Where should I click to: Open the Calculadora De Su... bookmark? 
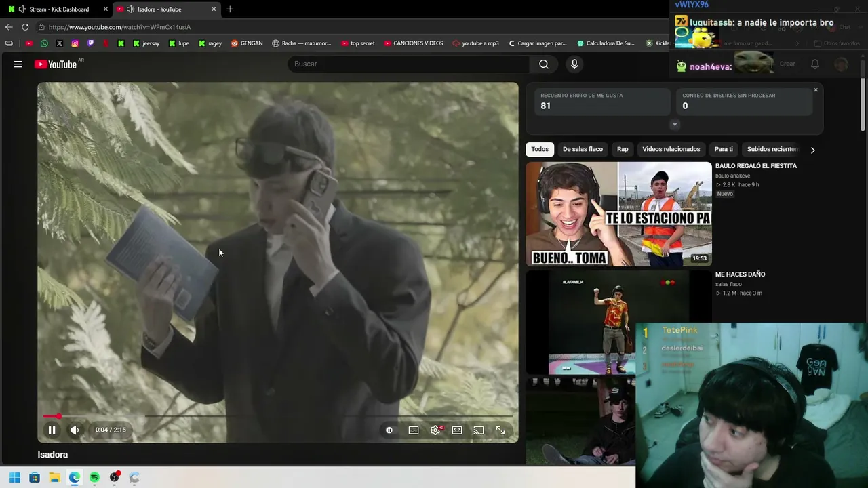(x=606, y=43)
